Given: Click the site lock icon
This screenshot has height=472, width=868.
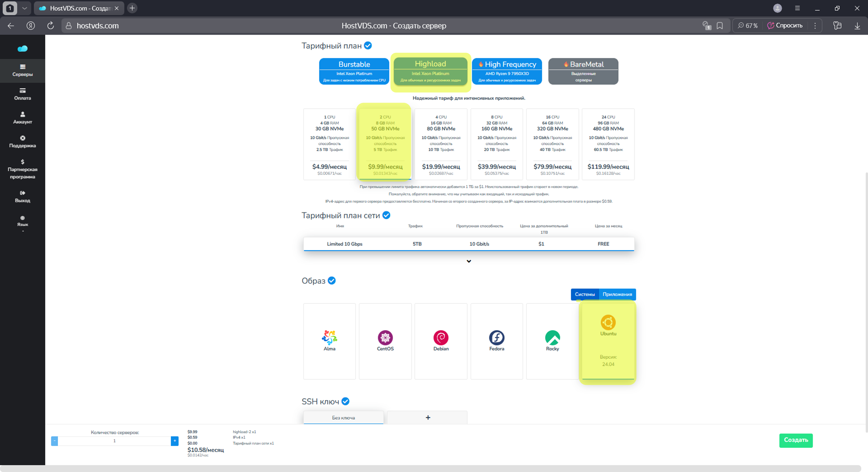Looking at the screenshot, I should point(69,26).
